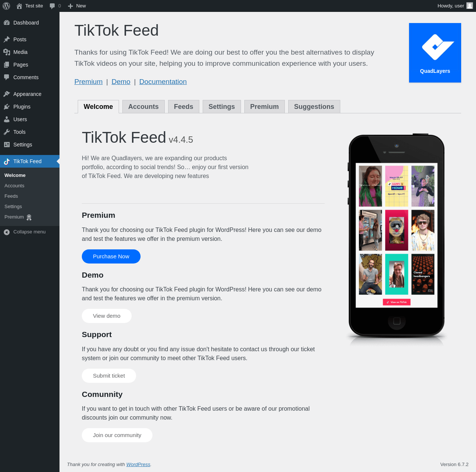The image size is (476, 472).
Task: Select Settings under TikTok Feed submenu
Action: (13, 207)
